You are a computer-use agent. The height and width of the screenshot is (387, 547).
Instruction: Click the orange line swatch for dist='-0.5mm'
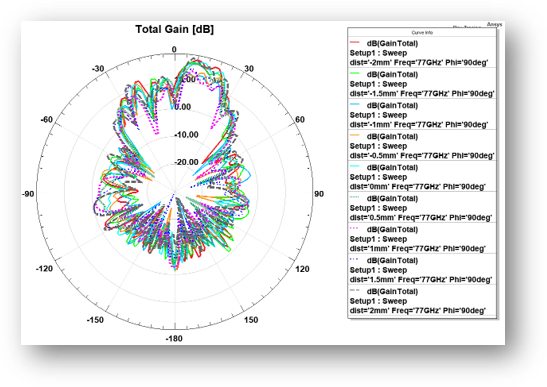point(354,135)
